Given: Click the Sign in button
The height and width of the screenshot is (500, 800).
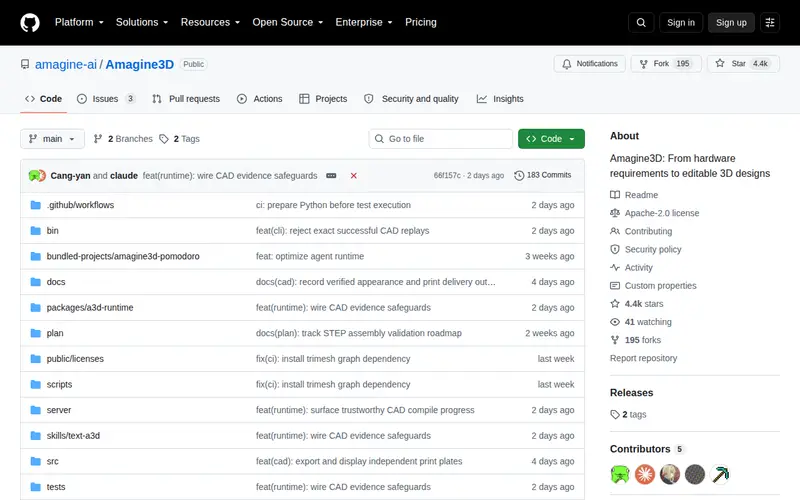Looking at the screenshot, I should pyautogui.click(x=681, y=22).
